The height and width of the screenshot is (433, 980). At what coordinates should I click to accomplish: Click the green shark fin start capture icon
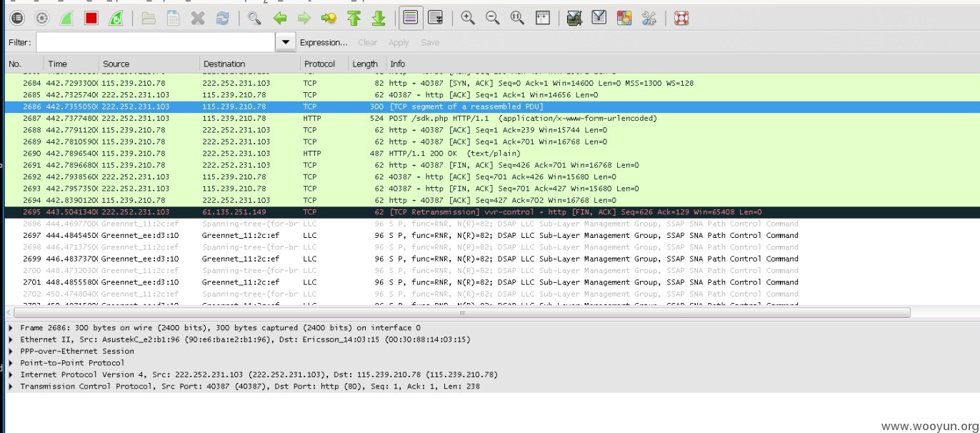coord(66,18)
